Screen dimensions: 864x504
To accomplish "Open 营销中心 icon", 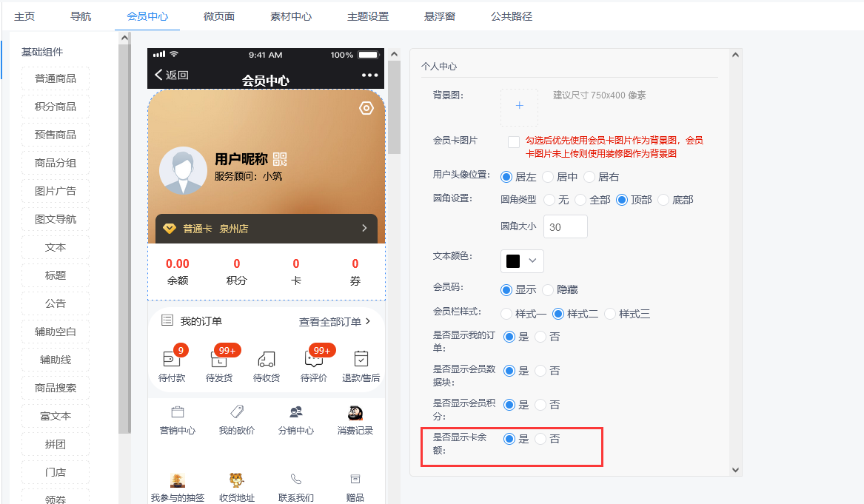I will tap(178, 412).
